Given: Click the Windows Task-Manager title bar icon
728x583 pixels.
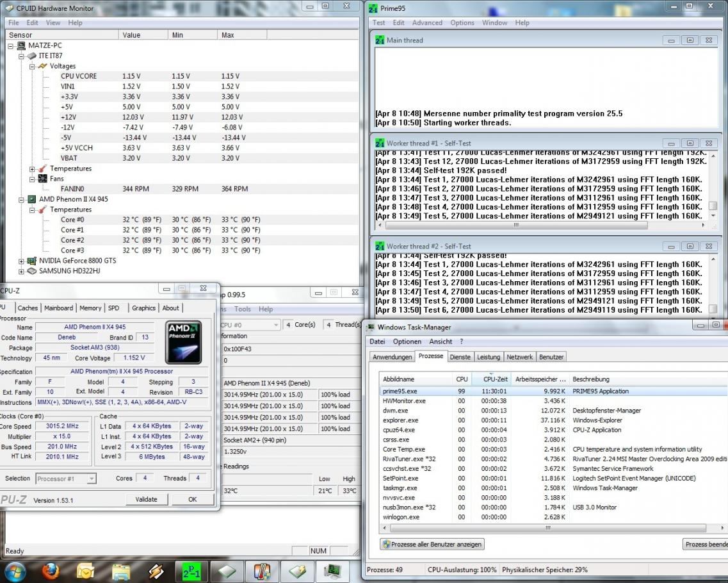Looking at the screenshot, I should (370, 327).
